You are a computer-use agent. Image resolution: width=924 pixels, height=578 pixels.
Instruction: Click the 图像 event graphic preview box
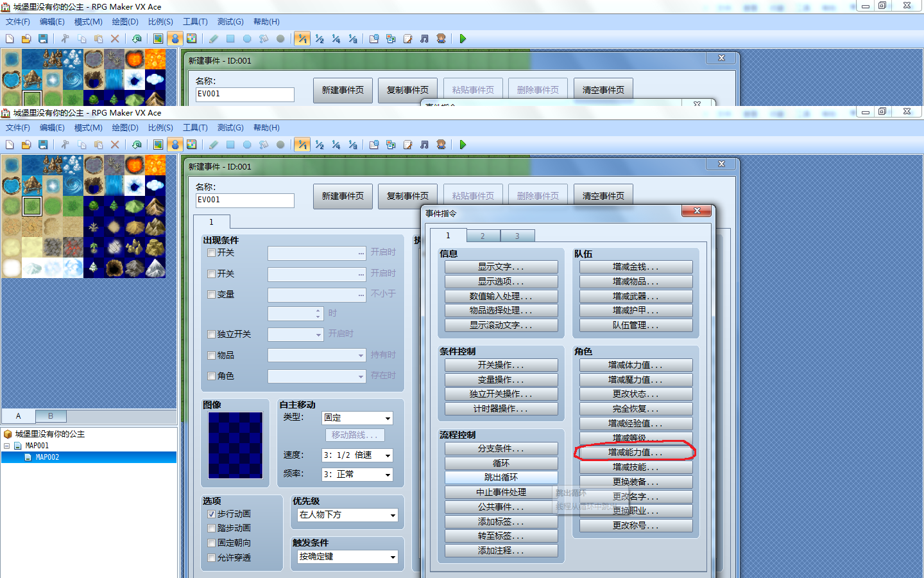(x=235, y=445)
